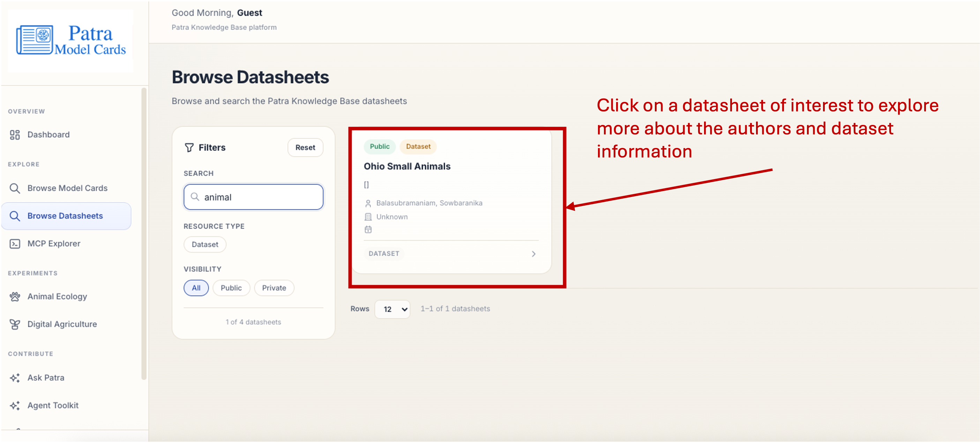Click the Browse Model Cards magnifier icon
This screenshot has height=443, width=980.
tap(15, 189)
